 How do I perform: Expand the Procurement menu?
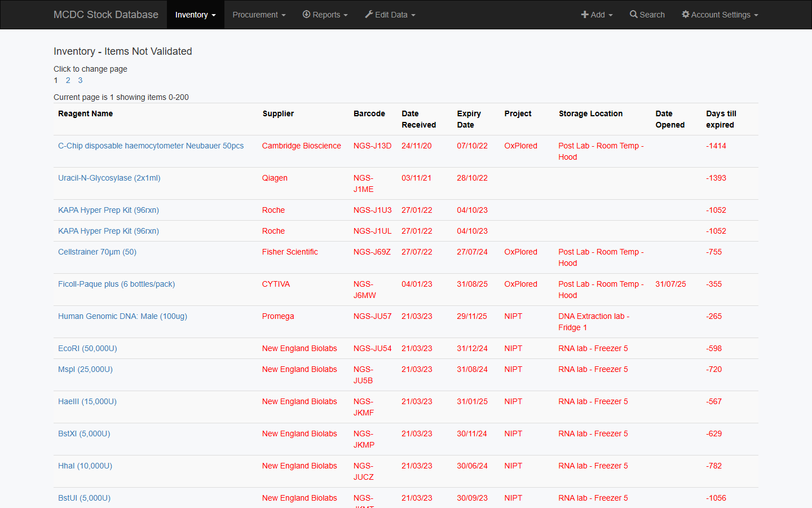[x=259, y=15]
